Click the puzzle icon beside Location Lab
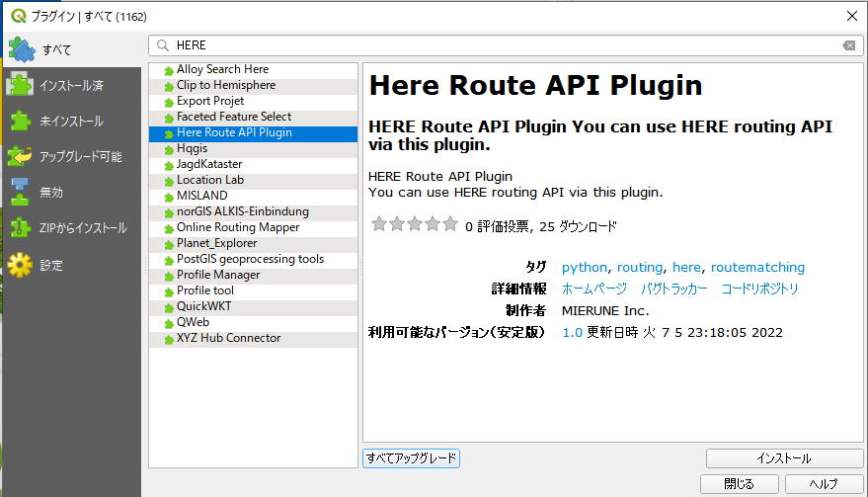This screenshot has width=868, height=497. 169,181
